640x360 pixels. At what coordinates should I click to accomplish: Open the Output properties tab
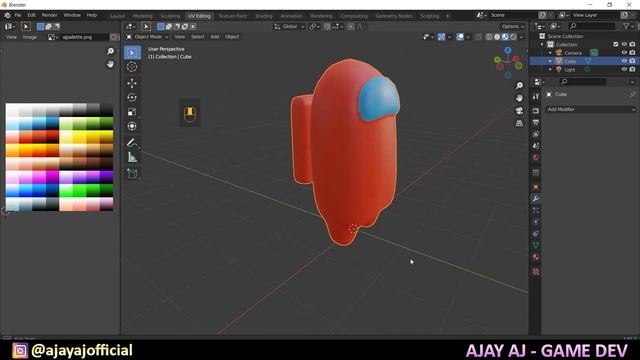point(536,122)
